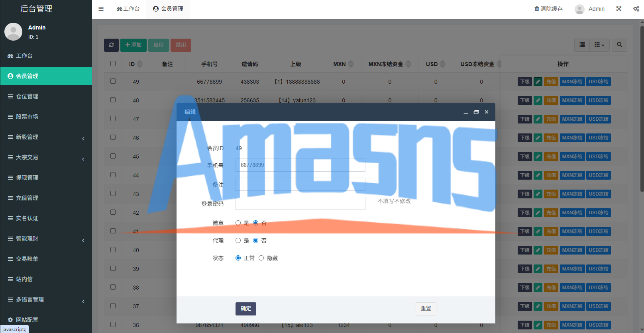
Task: Expand the 大宗交易 sidebar menu
Action: [46, 157]
